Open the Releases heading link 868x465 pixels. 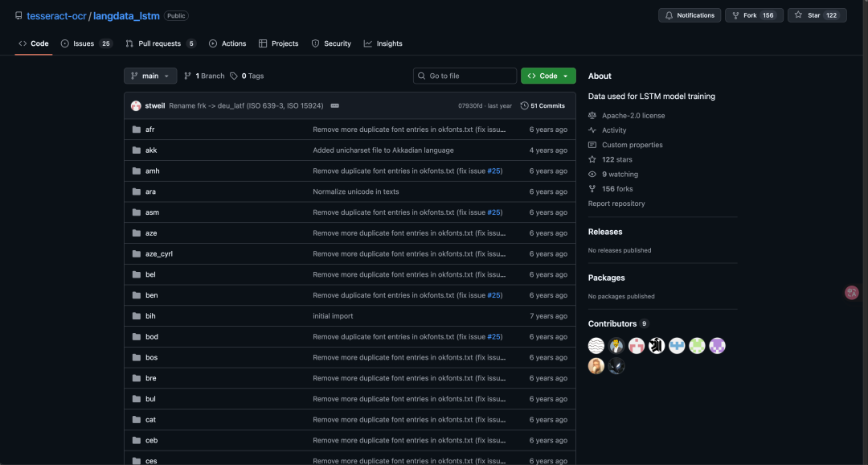point(605,232)
